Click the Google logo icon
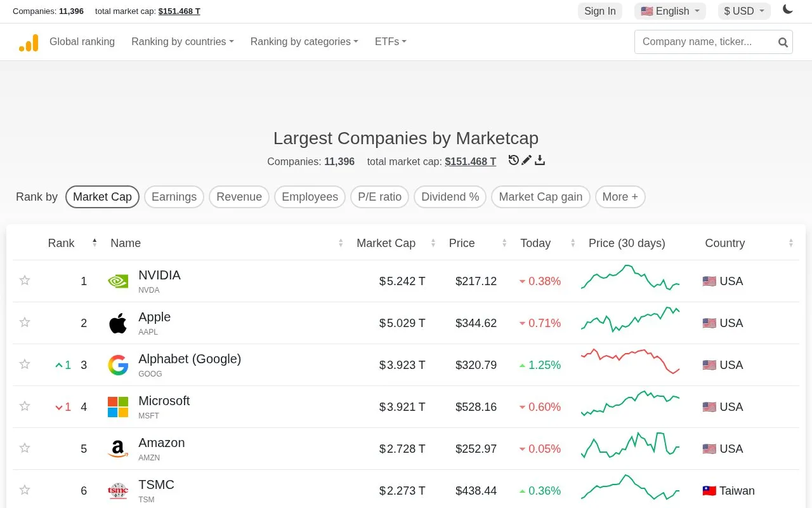Screen dimensions: 812x508 tap(118, 365)
